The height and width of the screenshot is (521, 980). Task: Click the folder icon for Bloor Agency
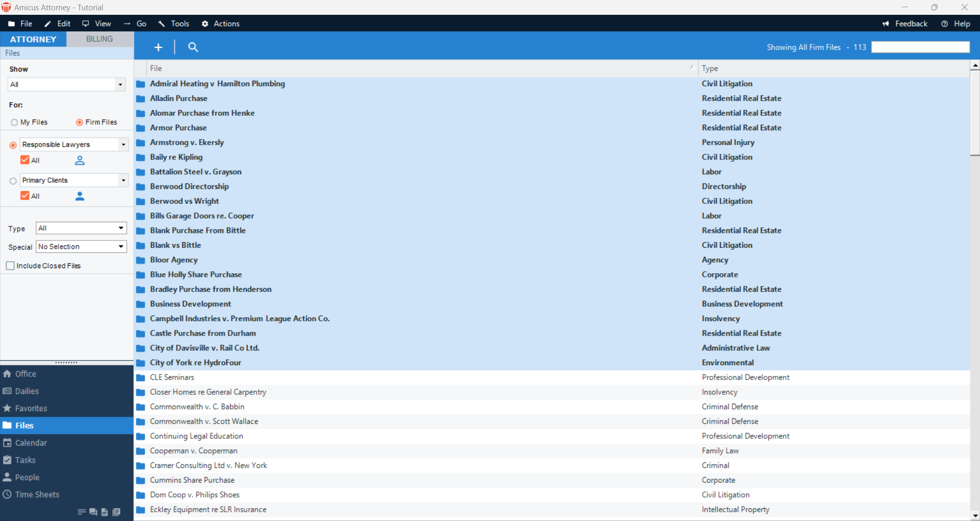tap(141, 260)
